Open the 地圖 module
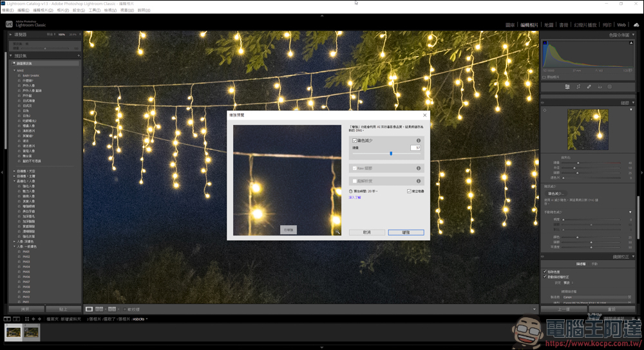Viewport: 644px width, 350px height. [x=549, y=25]
